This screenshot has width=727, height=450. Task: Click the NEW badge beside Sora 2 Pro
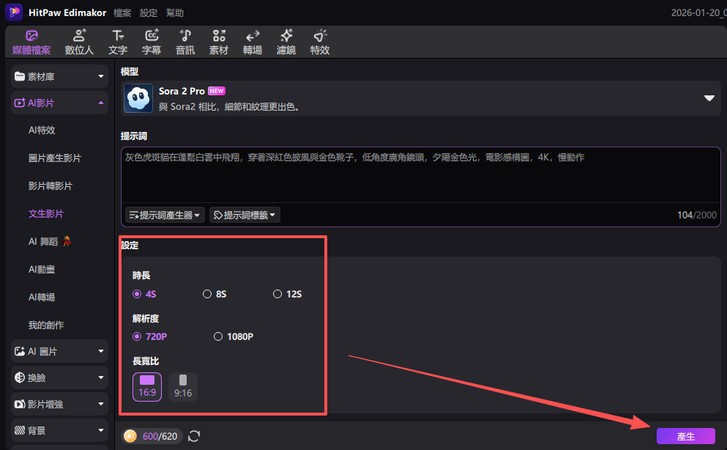tap(217, 91)
